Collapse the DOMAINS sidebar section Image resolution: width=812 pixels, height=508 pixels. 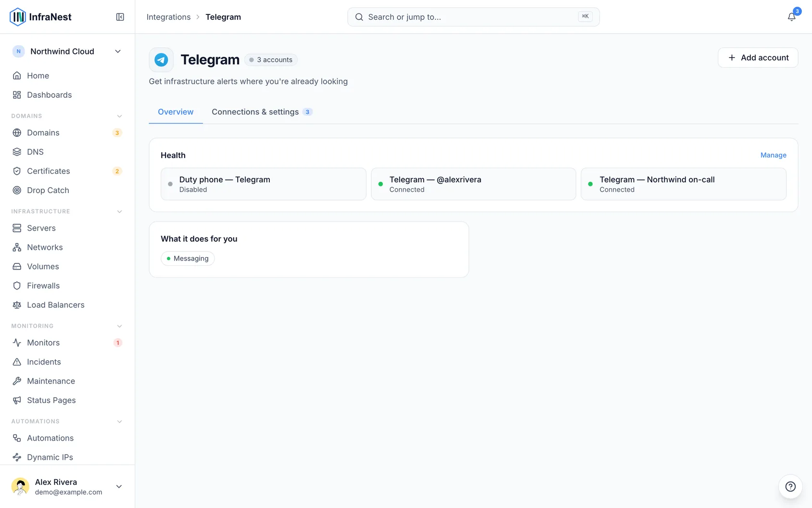point(119,116)
